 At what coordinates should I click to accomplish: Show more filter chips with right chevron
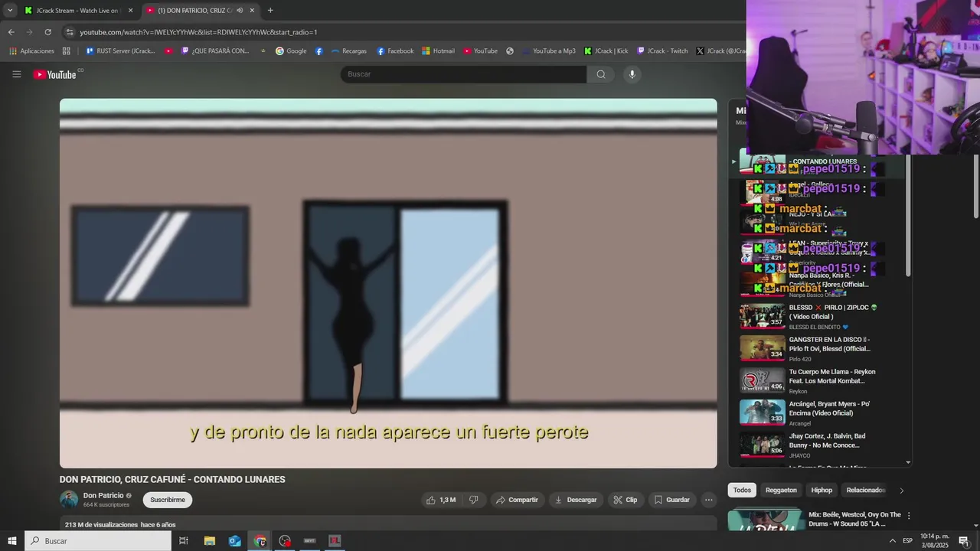(x=901, y=491)
